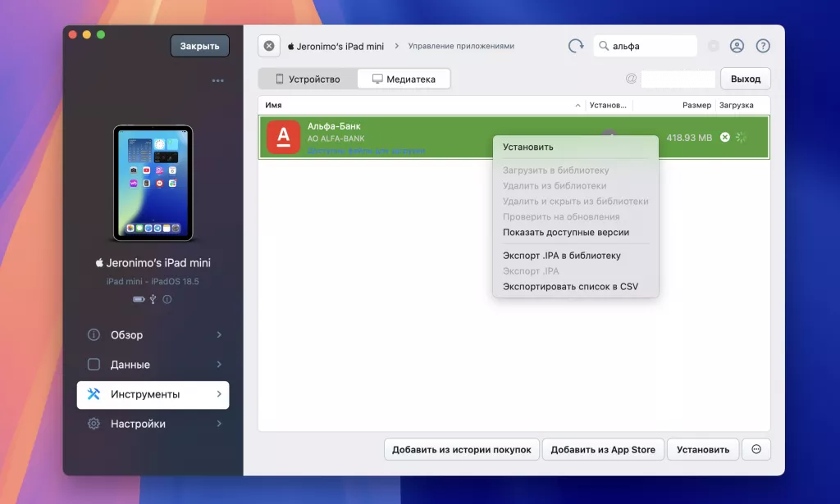Image resolution: width=840 pixels, height=504 pixels.
Task: Click the back X button beside device breadcrumb
Action: tap(269, 46)
